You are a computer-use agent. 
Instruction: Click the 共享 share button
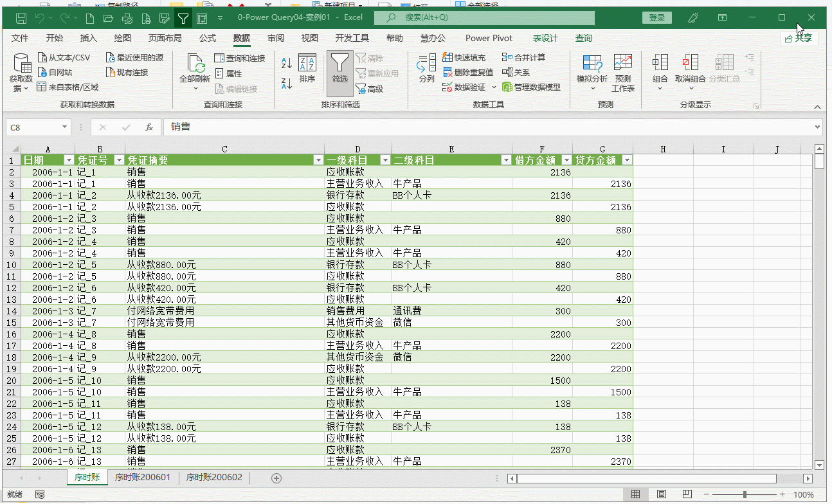click(799, 39)
